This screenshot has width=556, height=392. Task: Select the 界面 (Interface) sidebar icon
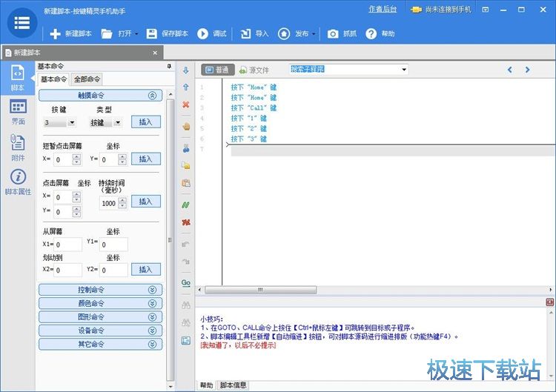tap(18, 112)
